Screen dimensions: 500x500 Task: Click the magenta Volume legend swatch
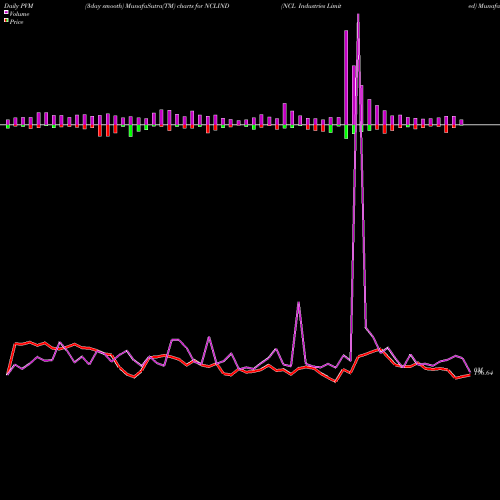(6, 12)
